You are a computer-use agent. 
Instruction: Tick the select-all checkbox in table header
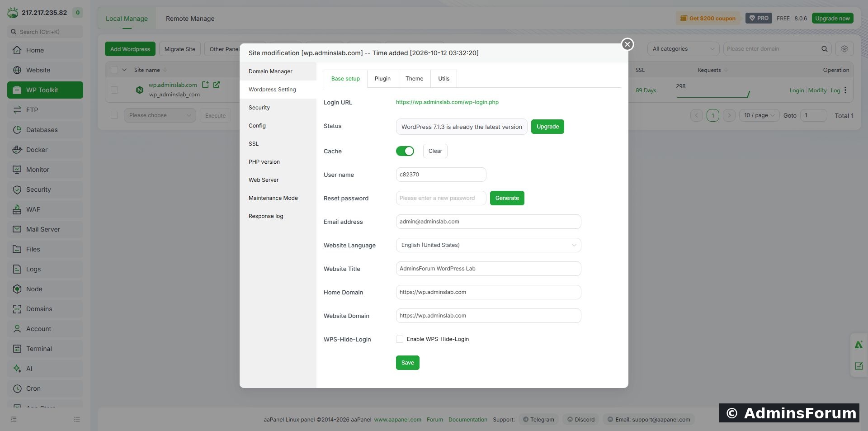pos(114,70)
